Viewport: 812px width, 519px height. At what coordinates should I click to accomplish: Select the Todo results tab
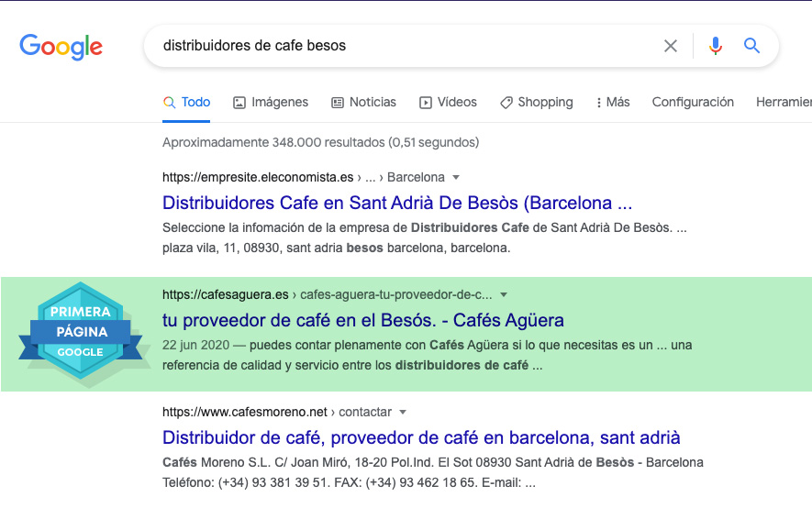(x=186, y=103)
